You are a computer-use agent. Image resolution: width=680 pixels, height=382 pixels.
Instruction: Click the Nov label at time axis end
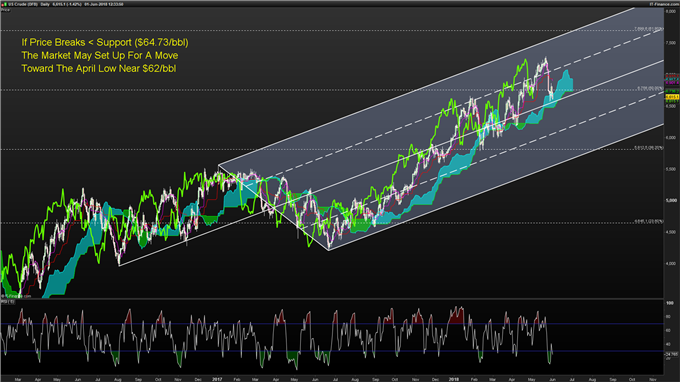653,379
